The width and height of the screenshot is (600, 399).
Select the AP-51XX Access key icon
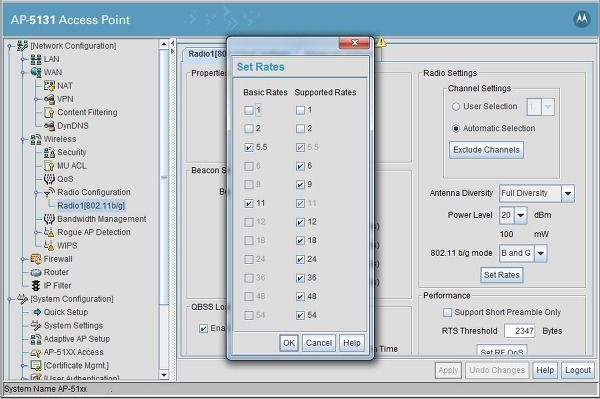(x=36, y=352)
